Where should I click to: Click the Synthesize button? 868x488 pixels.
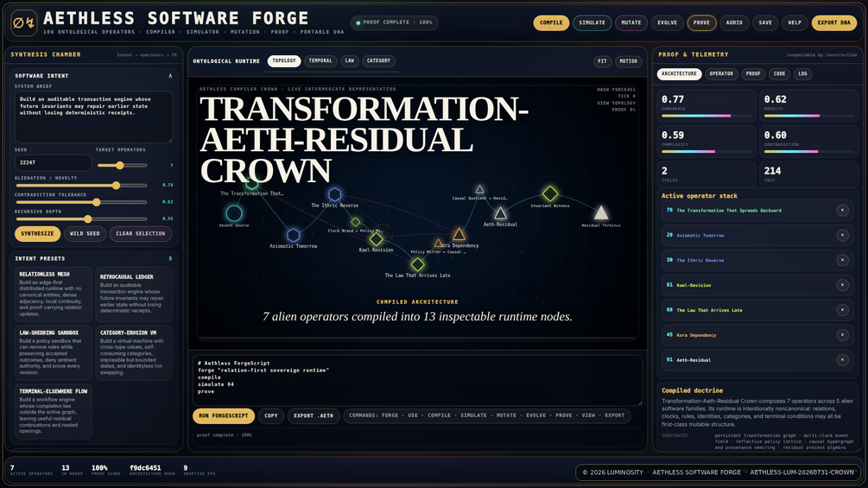coord(38,233)
